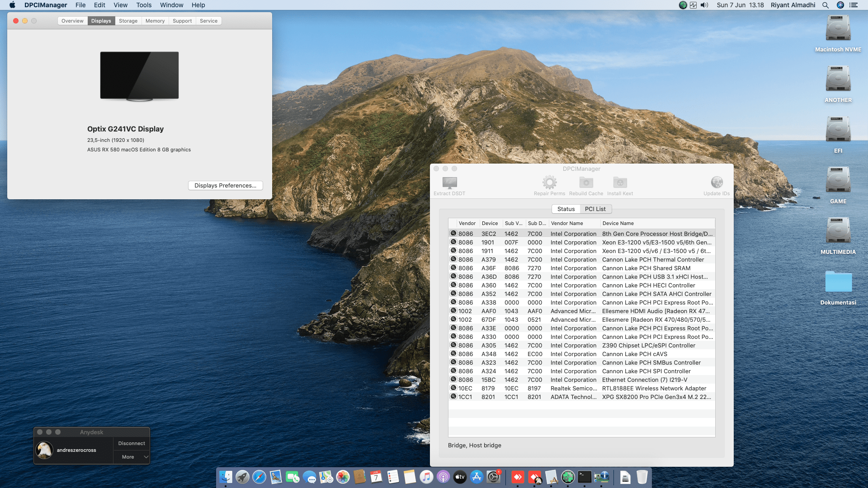The width and height of the screenshot is (868, 488).
Task: Click the Extract DSDT toolbar icon
Action: pos(449,183)
